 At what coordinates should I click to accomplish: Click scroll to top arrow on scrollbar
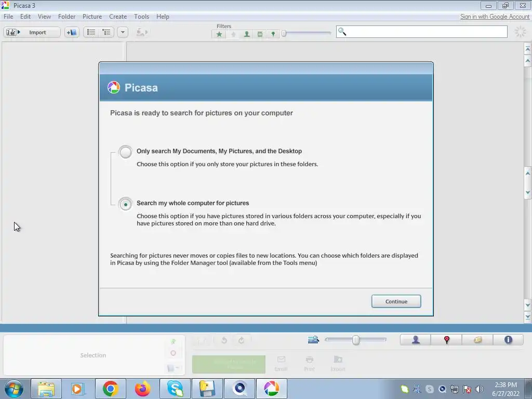click(x=528, y=49)
